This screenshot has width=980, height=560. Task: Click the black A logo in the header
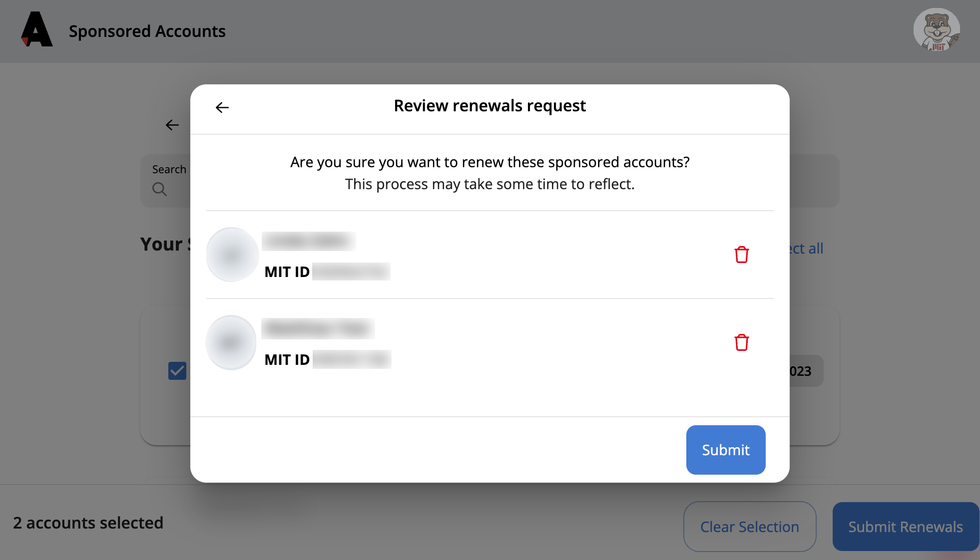pyautogui.click(x=36, y=29)
